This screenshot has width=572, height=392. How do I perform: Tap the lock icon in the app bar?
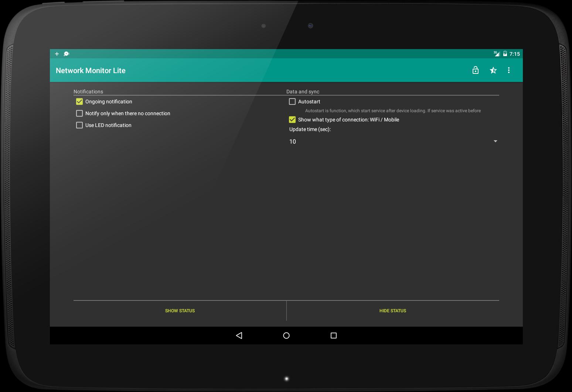point(476,70)
